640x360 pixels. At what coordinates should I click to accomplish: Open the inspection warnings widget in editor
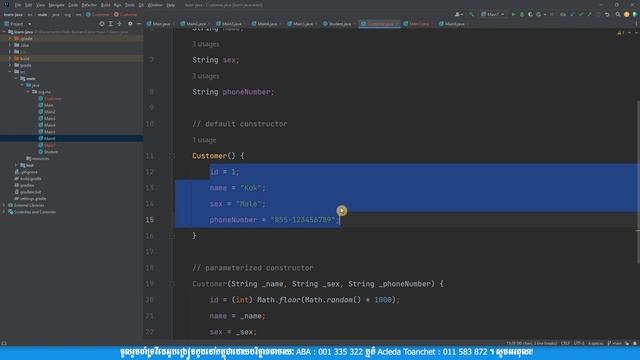(x=621, y=32)
